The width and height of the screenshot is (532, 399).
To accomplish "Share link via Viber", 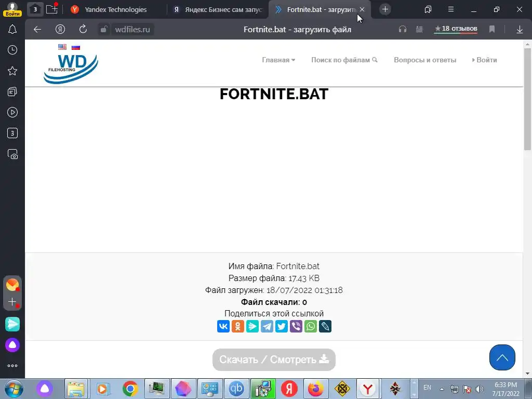I will click(296, 326).
